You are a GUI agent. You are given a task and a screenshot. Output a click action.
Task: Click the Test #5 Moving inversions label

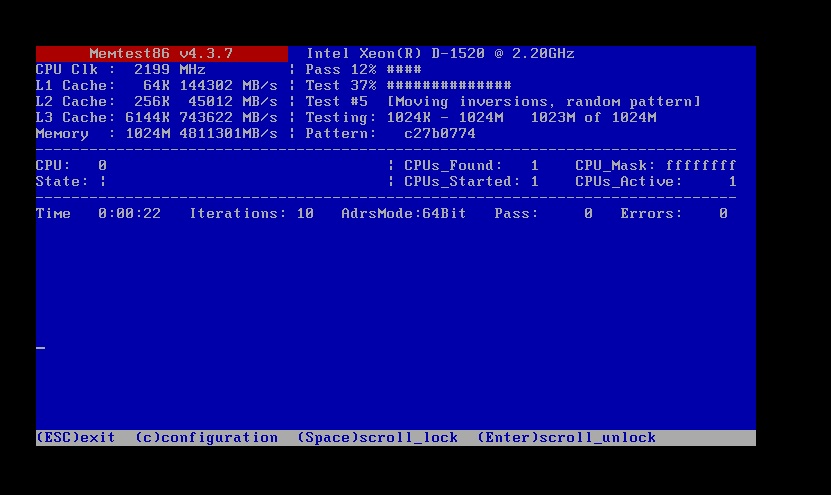click(x=503, y=101)
